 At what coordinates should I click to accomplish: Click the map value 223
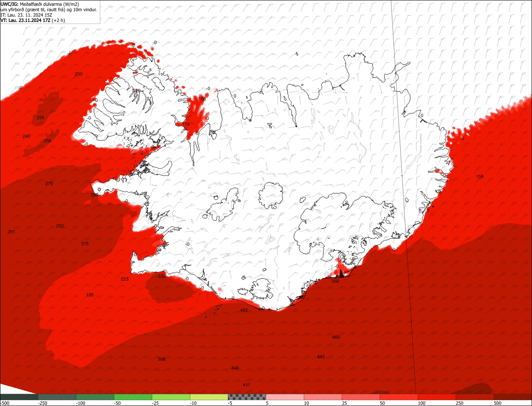click(125, 279)
